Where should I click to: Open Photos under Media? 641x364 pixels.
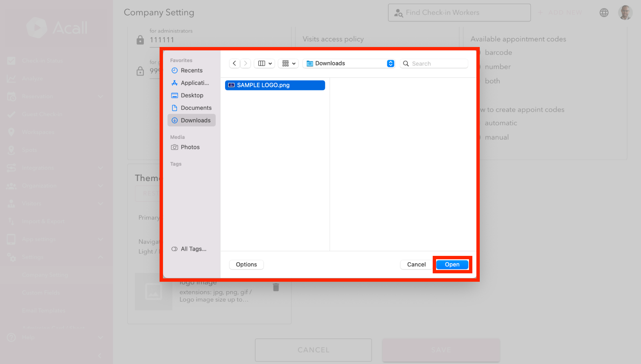190,147
